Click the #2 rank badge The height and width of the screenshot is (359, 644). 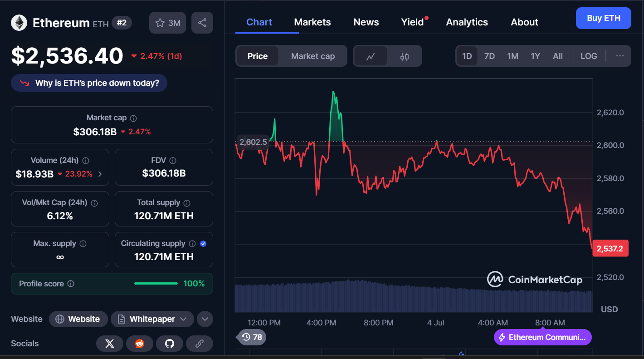(122, 23)
